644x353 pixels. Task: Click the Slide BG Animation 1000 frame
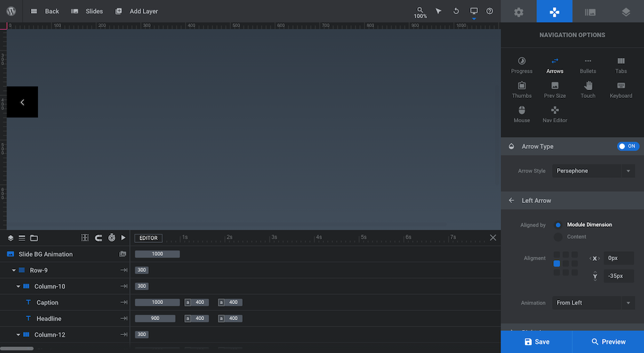(157, 254)
